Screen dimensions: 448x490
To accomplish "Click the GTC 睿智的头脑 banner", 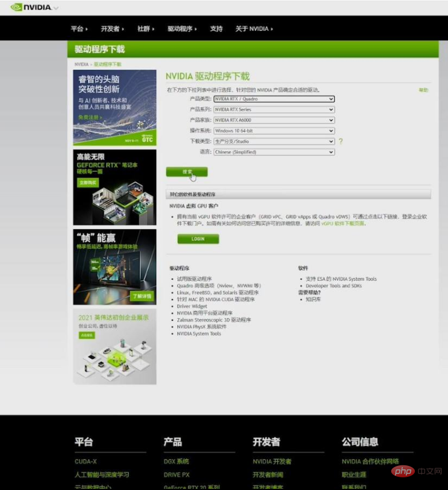I will (x=115, y=108).
